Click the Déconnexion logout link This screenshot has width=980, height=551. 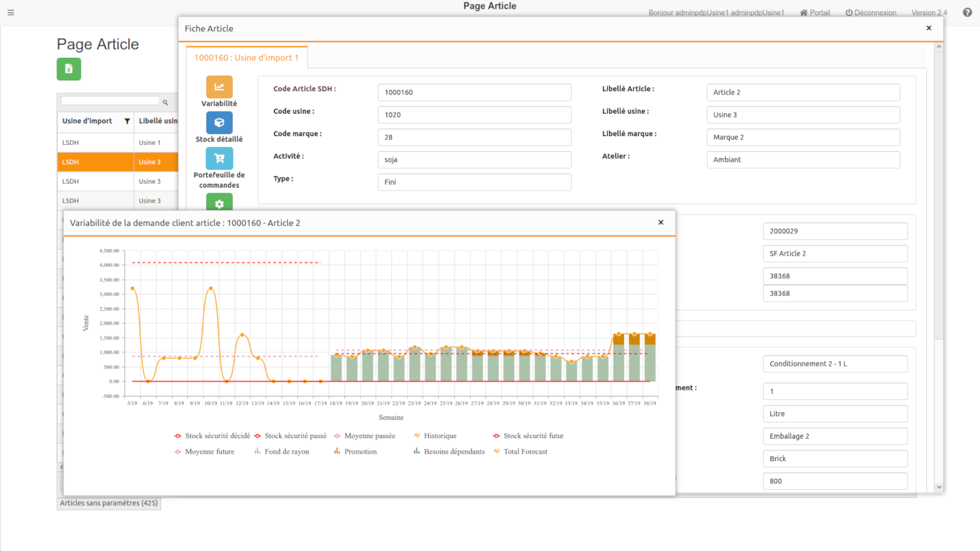870,12
